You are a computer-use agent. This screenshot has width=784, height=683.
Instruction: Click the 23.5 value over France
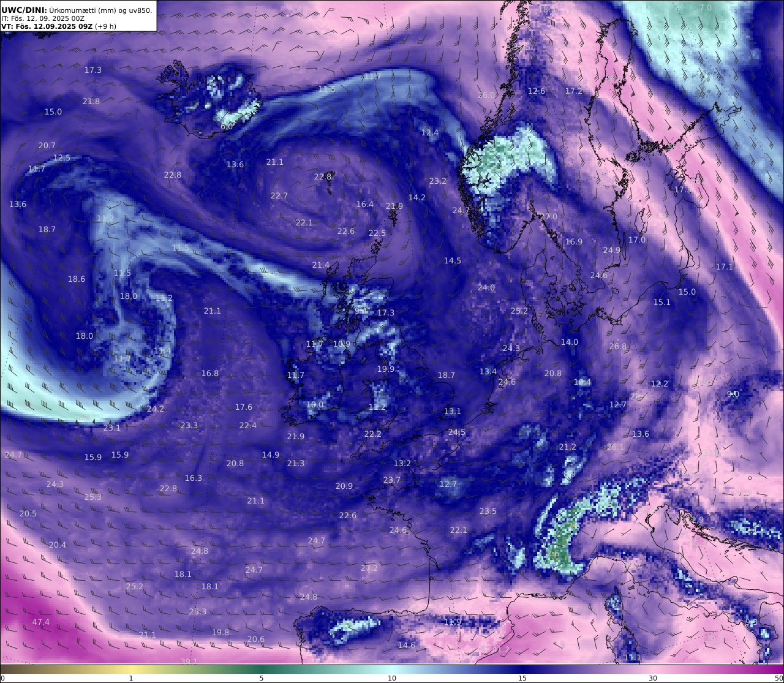pyautogui.click(x=488, y=511)
